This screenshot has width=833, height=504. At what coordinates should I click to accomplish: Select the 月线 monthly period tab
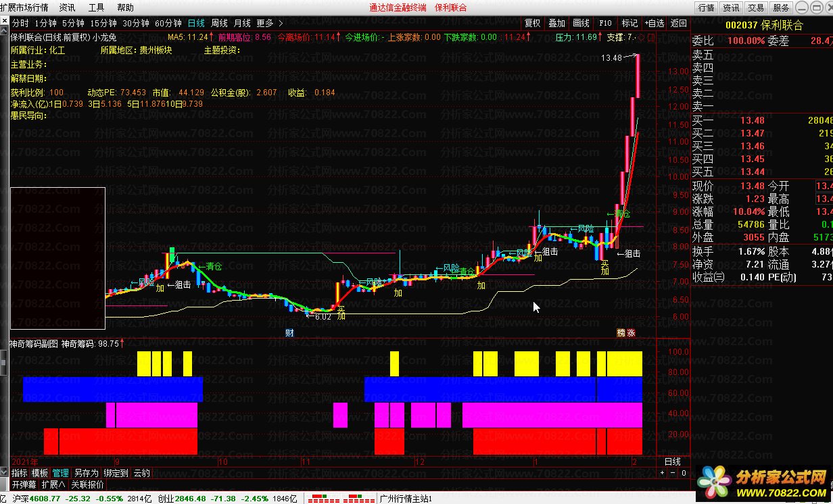pos(242,23)
